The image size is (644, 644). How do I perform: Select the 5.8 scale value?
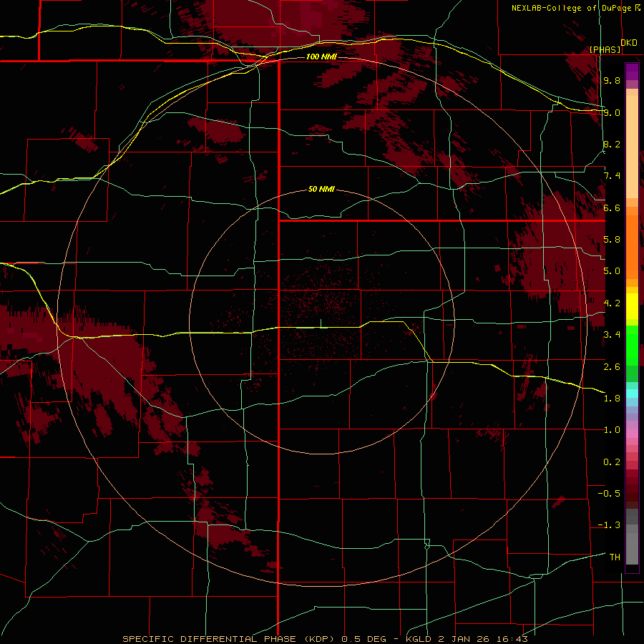click(612, 240)
